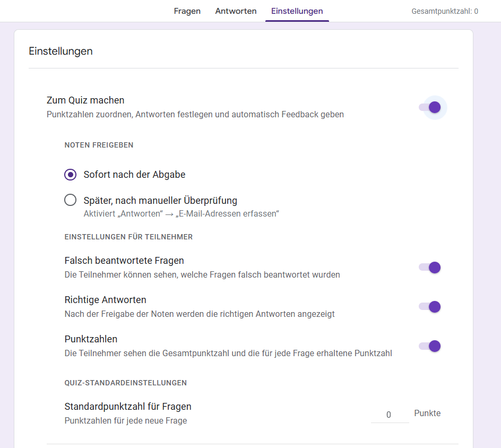Open the Antworten tab
Viewport: 501px width, 448px height.
(x=236, y=11)
